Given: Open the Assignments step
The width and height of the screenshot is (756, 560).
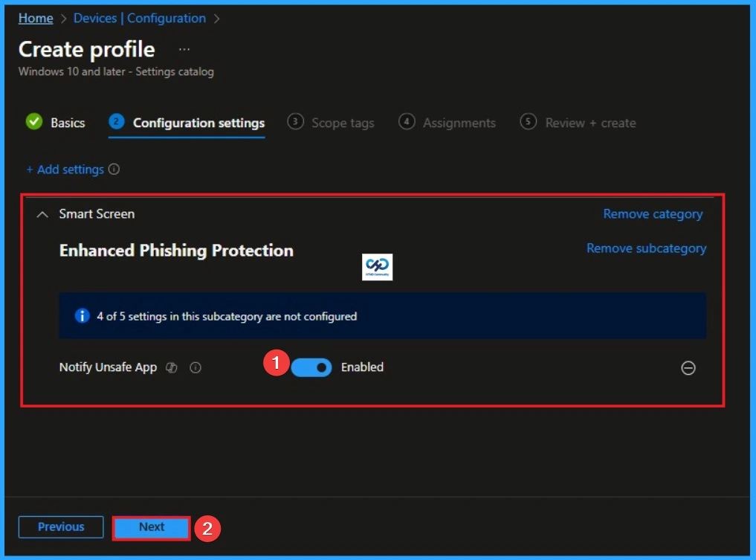Looking at the screenshot, I should (457, 122).
